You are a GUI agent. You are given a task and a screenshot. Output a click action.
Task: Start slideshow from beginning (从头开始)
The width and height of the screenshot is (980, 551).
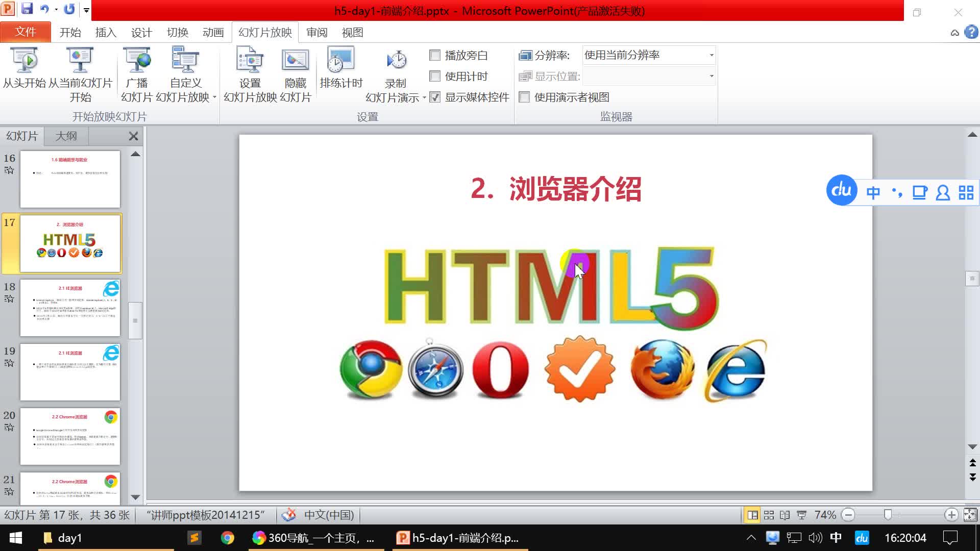click(24, 69)
